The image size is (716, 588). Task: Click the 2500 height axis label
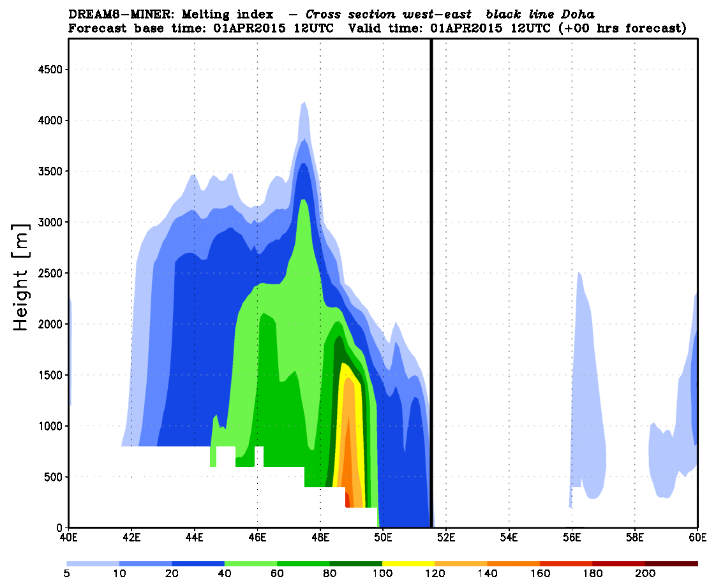[50, 273]
